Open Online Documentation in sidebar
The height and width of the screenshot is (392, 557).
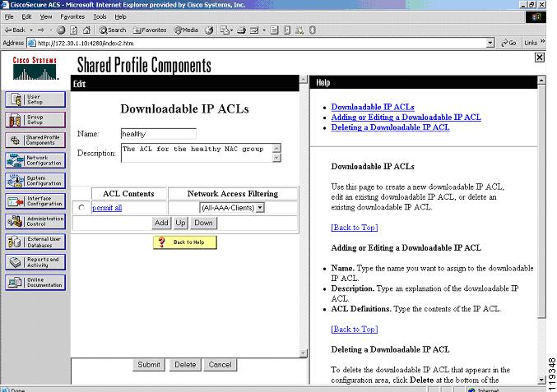pos(35,283)
